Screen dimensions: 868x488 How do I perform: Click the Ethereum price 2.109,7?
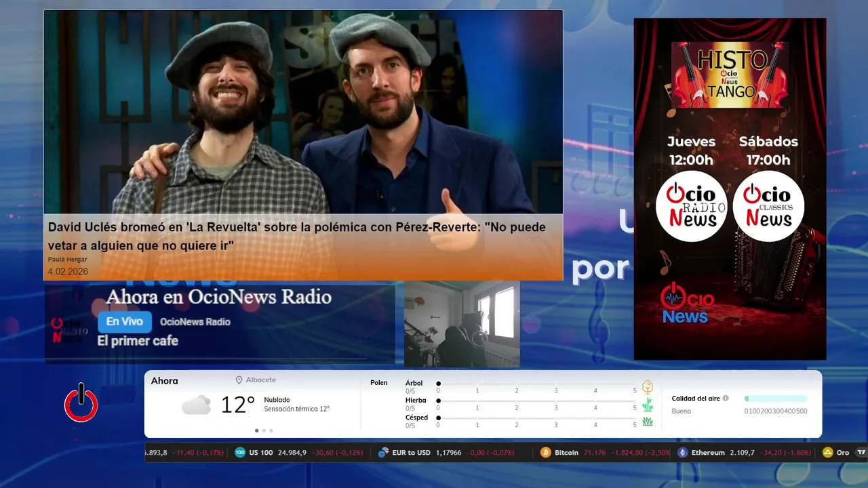[742, 453]
